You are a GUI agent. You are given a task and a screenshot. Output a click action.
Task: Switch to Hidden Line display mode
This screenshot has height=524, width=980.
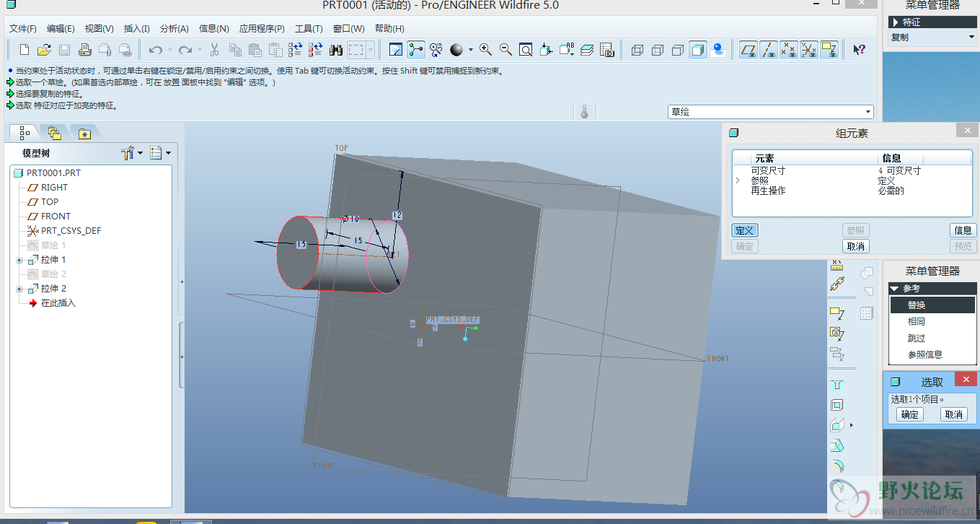(658, 50)
